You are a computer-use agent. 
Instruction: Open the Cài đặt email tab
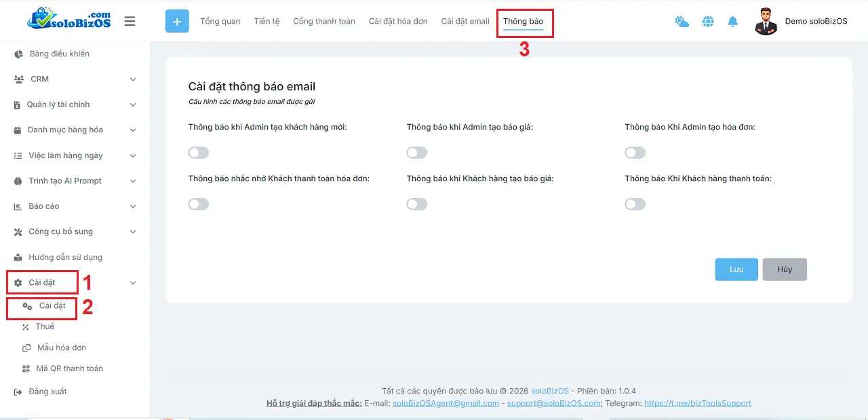465,21
